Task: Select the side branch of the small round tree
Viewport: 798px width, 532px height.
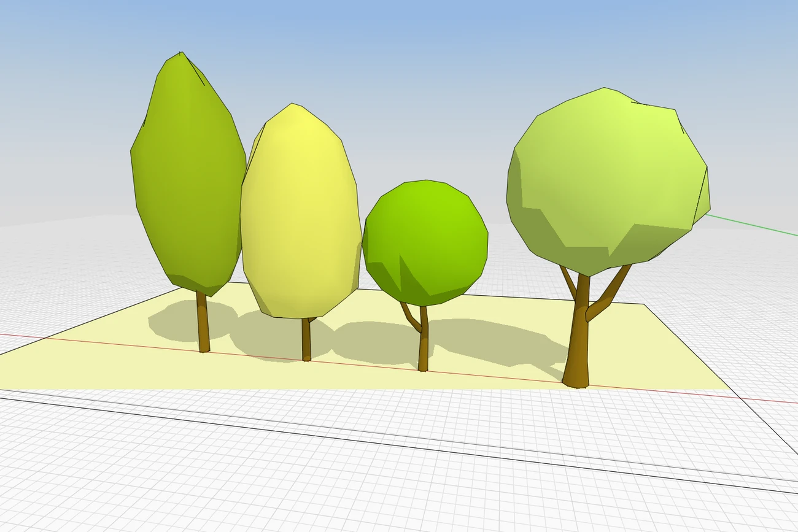Action: coord(409,316)
